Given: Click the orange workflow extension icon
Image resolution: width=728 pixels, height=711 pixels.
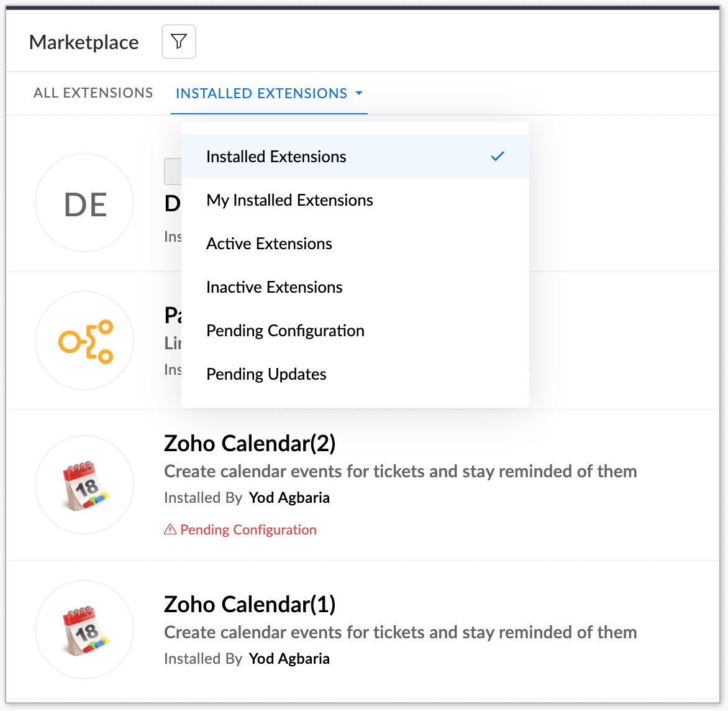Looking at the screenshot, I should click(85, 341).
